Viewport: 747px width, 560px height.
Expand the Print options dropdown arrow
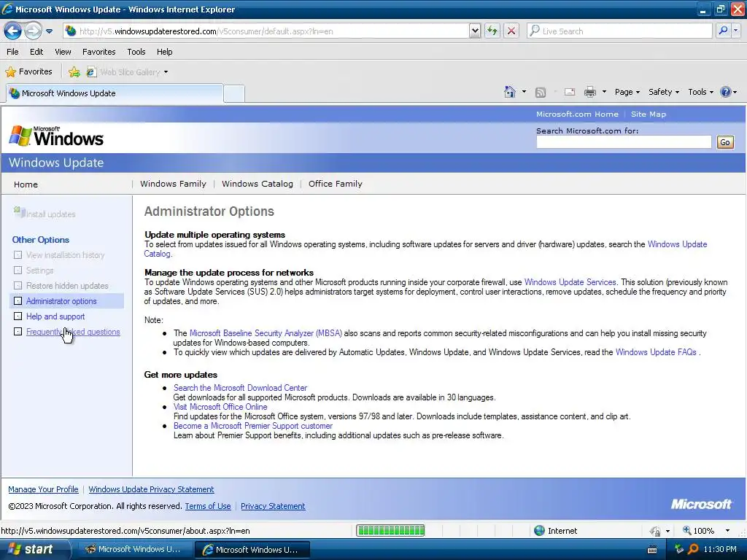click(604, 92)
